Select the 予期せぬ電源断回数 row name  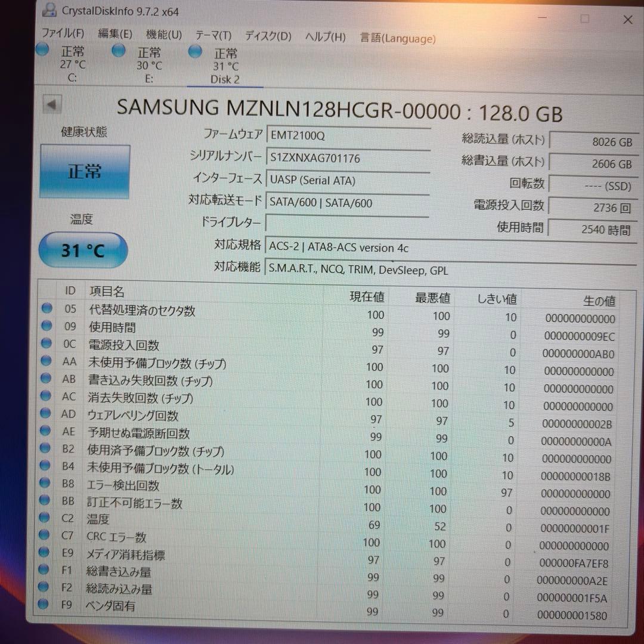[x=138, y=433]
